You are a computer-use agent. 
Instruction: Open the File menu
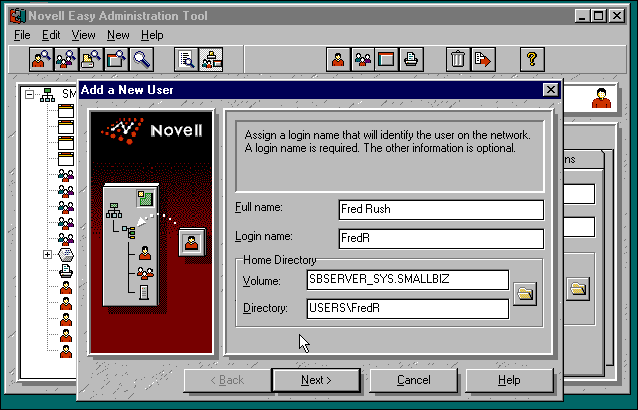click(22, 35)
